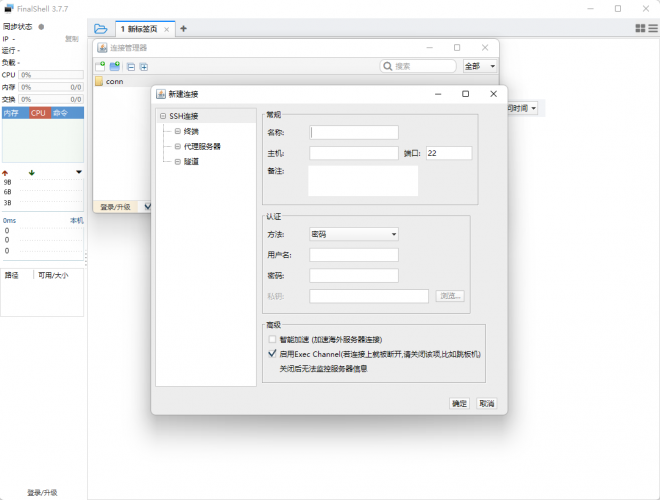Click 本机 latency link

[77, 221]
